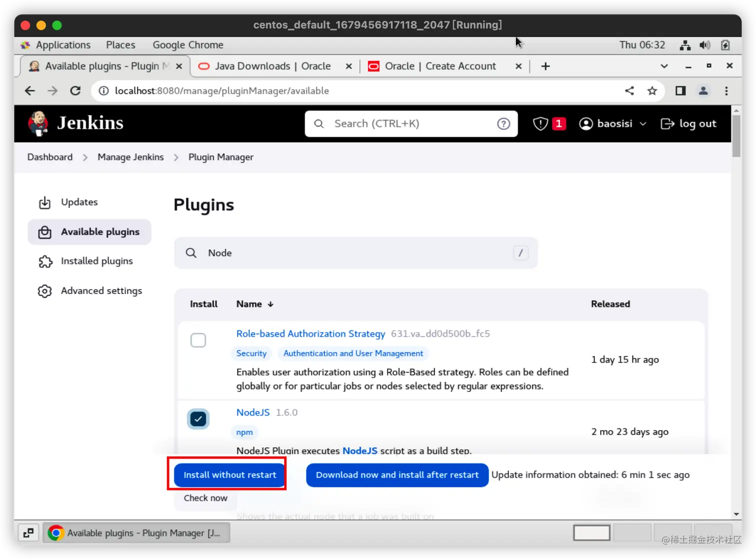Image resolution: width=756 pixels, height=559 pixels.
Task: Reload the page
Action: 75,90
